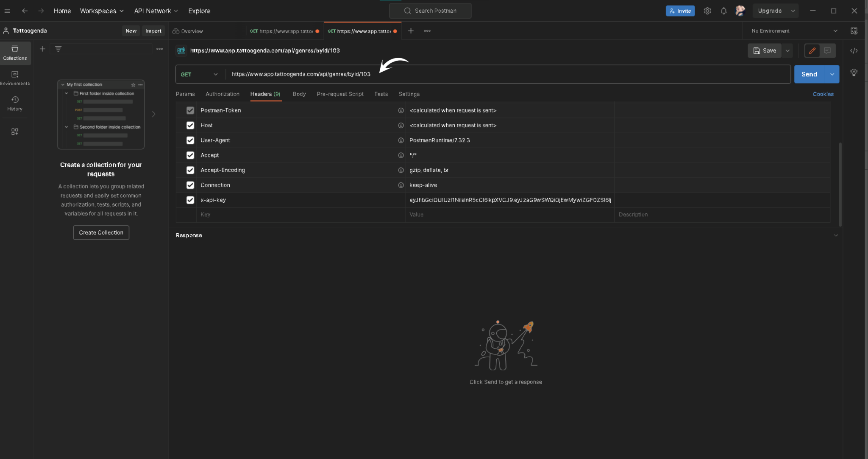Click the Import button

(x=153, y=31)
